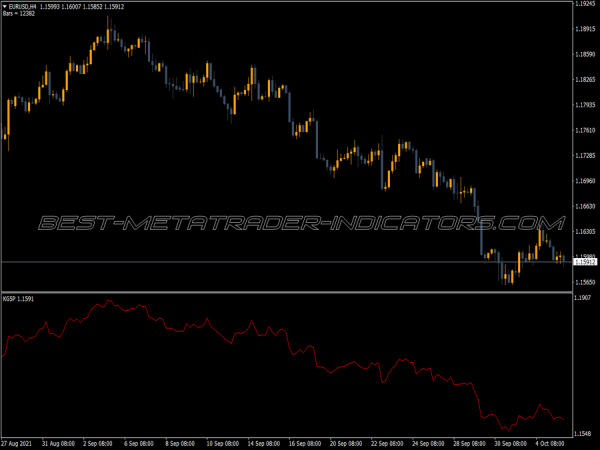Image resolution: width=600 pixels, height=450 pixels.
Task: Click the 24 Sep 08:00 time label
Action: 429,444
